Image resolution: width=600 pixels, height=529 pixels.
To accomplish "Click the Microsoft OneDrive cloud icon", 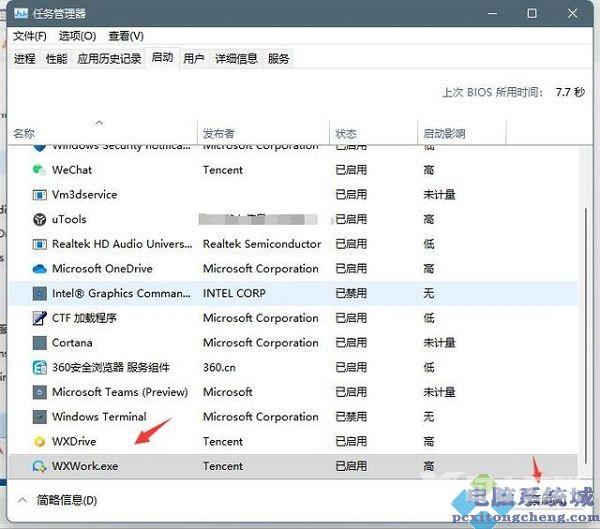I will [39, 269].
